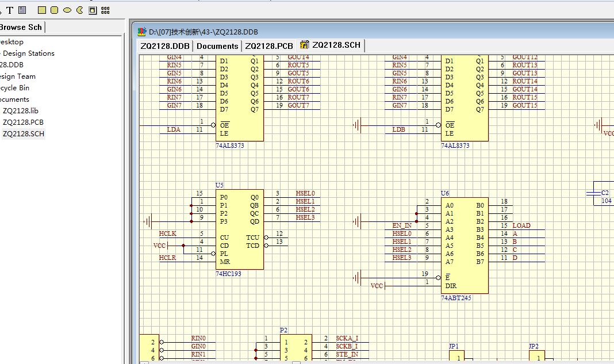Select the SCKA_I net label

(x=347, y=338)
